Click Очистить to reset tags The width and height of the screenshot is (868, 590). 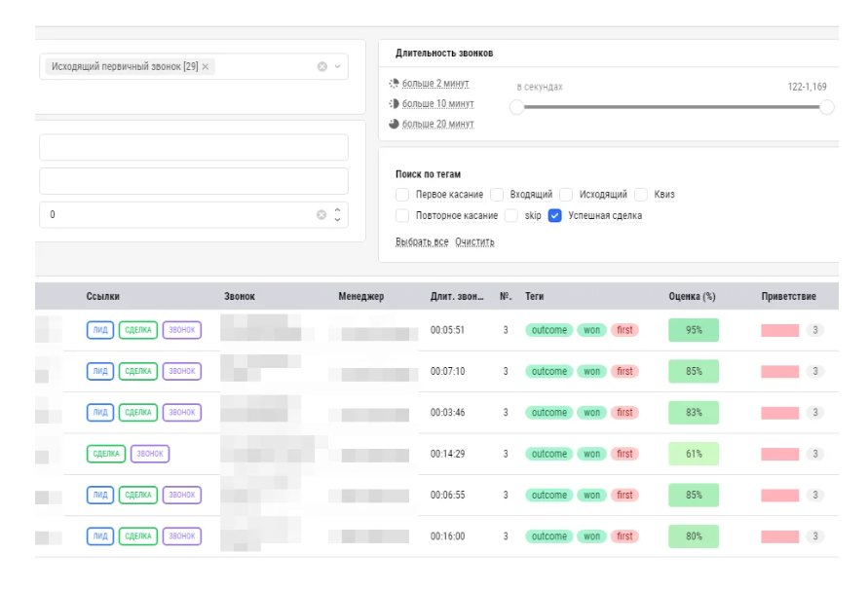tap(474, 241)
